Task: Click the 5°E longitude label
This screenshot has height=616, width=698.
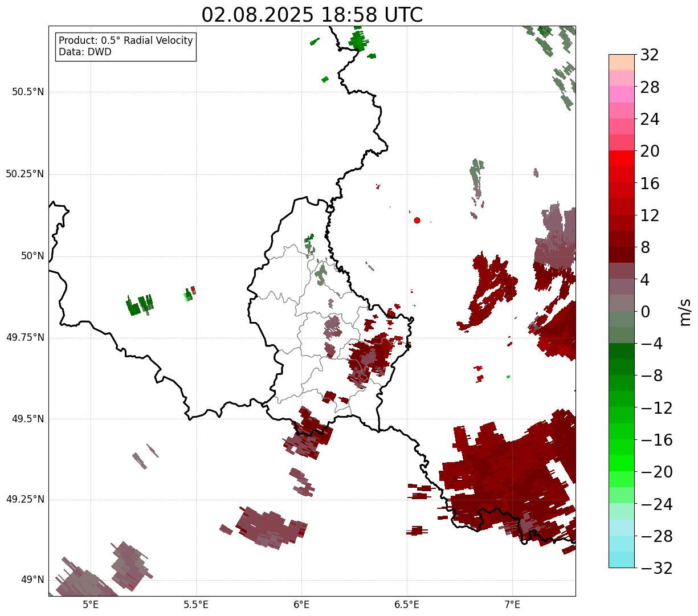Action: [91, 605]
